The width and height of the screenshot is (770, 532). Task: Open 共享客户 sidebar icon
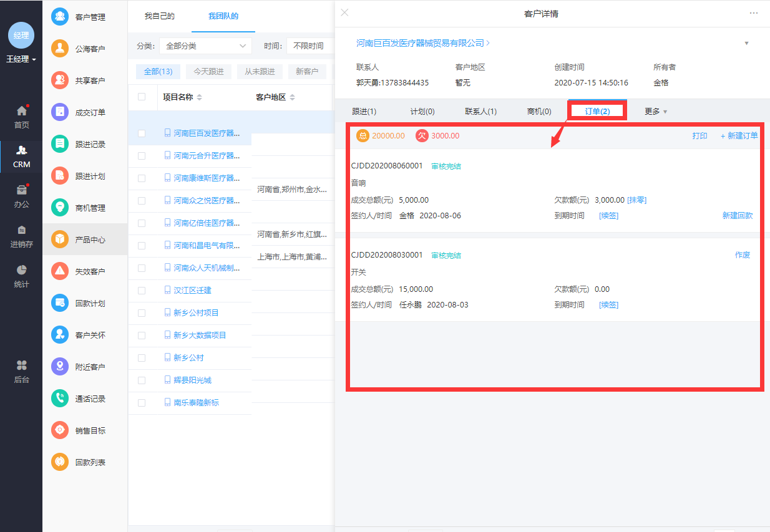(x=60, y=80)
